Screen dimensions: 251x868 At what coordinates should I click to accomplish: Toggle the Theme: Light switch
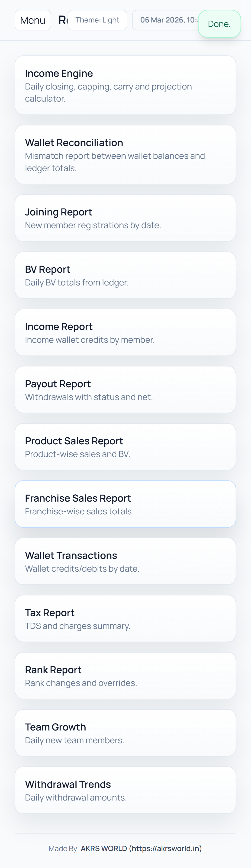click(x=97, y=20)
